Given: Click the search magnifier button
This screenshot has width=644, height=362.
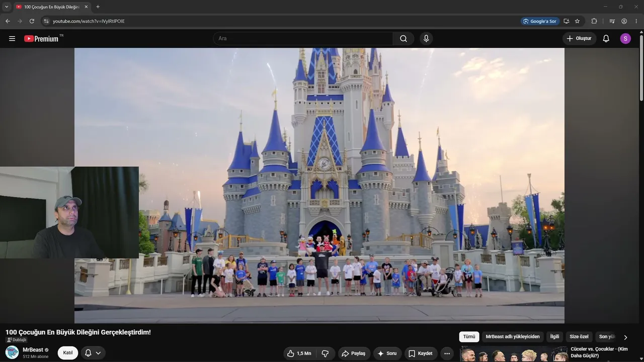Looking at the screenshot, I should [x=404, y=39].
